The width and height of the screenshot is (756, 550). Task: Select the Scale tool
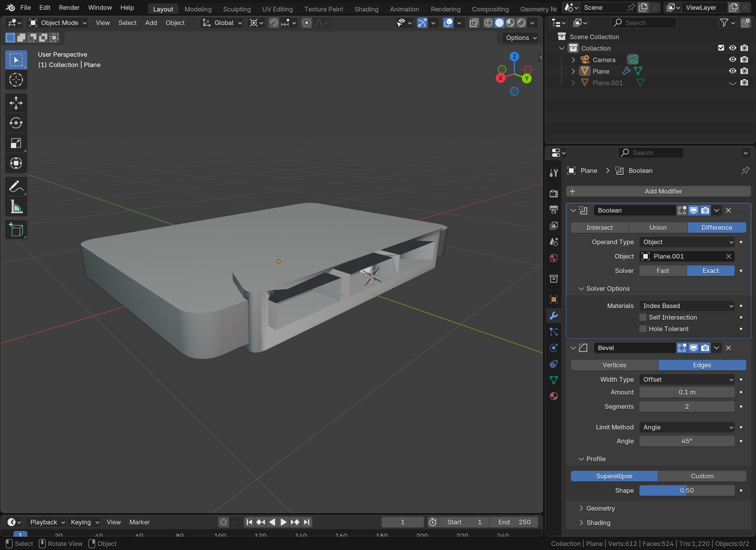tap(16, 143)
